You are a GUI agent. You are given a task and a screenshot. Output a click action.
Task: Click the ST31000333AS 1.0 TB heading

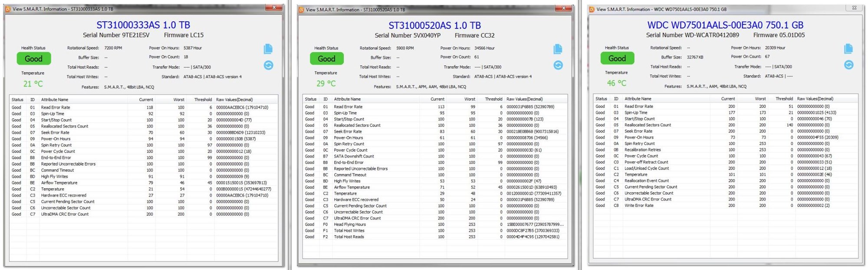click(x=143, y=25)
